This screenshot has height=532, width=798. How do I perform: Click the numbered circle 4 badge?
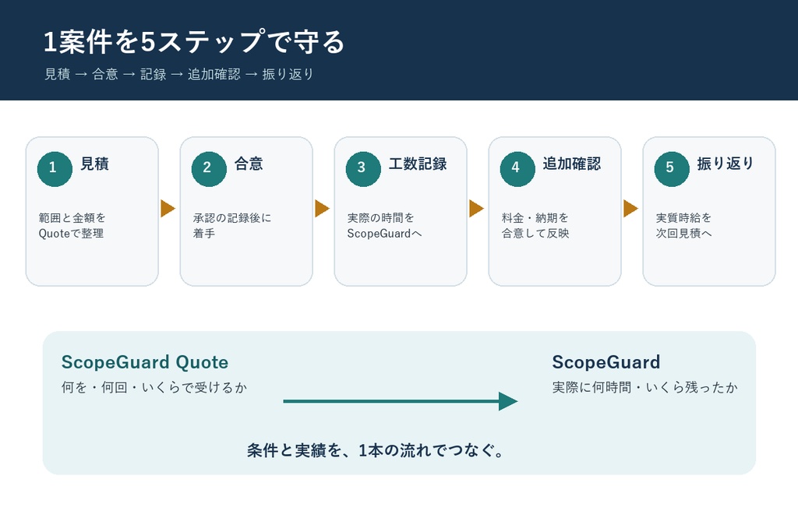coord(517,169)
